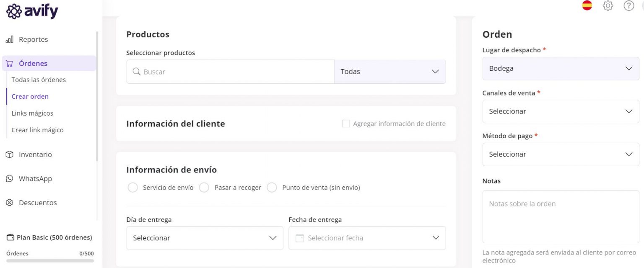Click the Spanish flag language icon
The image size is (644, 268).
(587, 6)
